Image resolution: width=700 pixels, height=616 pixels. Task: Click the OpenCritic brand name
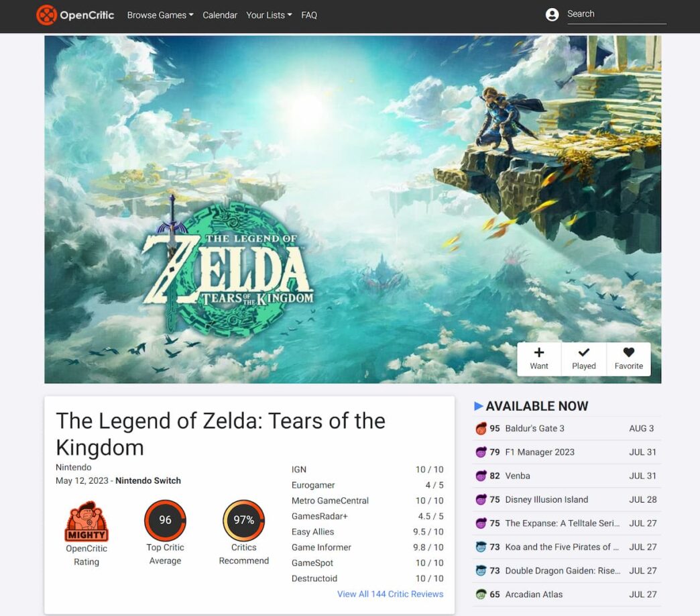tap(86, 15)
